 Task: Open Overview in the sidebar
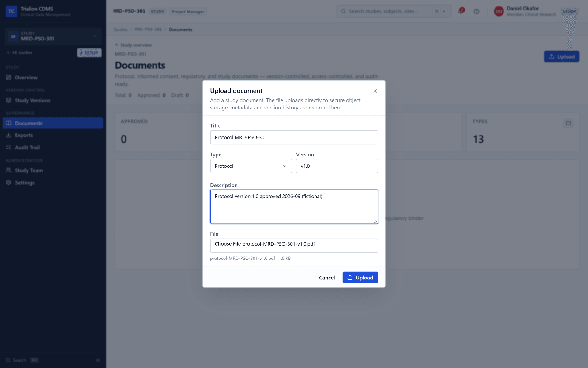(x=53, y=77)
